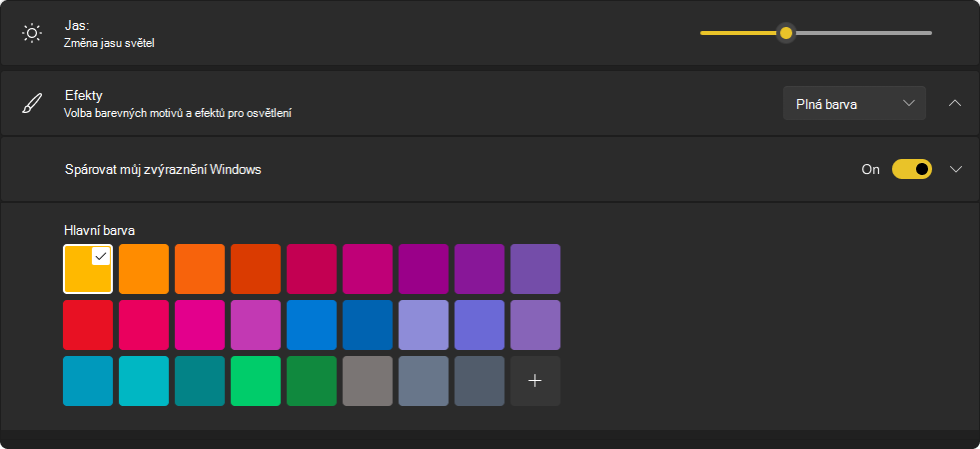Choose the dark green color swatch

tap(312, 381)
